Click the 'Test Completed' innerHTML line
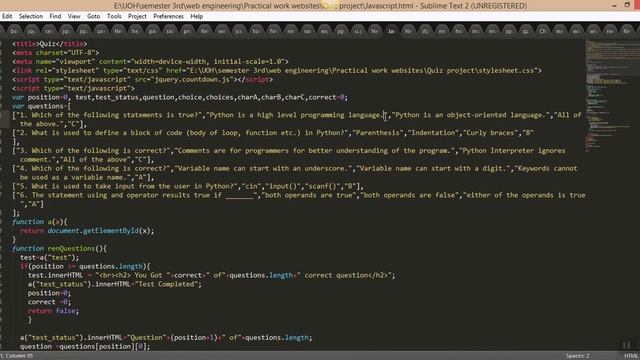Screen dimensions: 640x360 (115, 284)
